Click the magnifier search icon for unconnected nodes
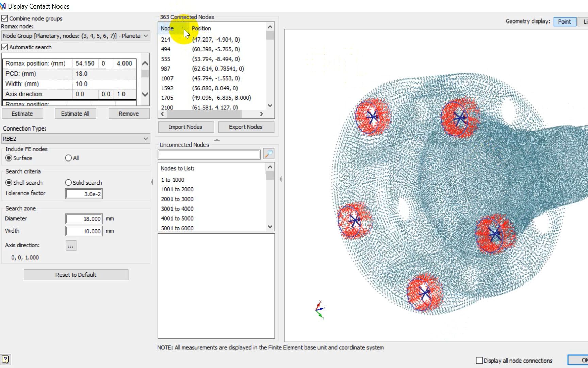The height and width of the screenshot is (368, 588). (x=268, y=154)
